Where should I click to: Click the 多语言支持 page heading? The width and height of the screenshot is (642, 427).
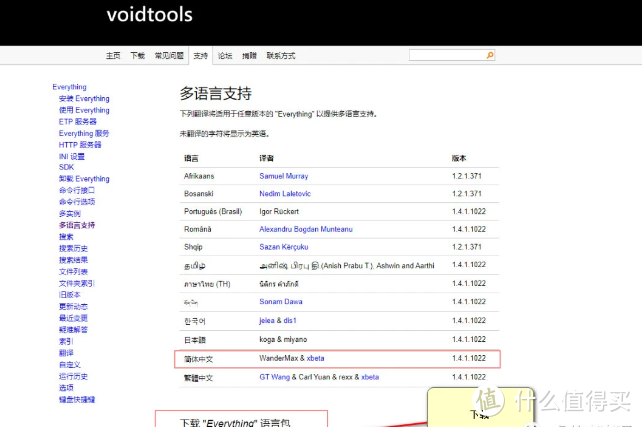coord(216,94)
